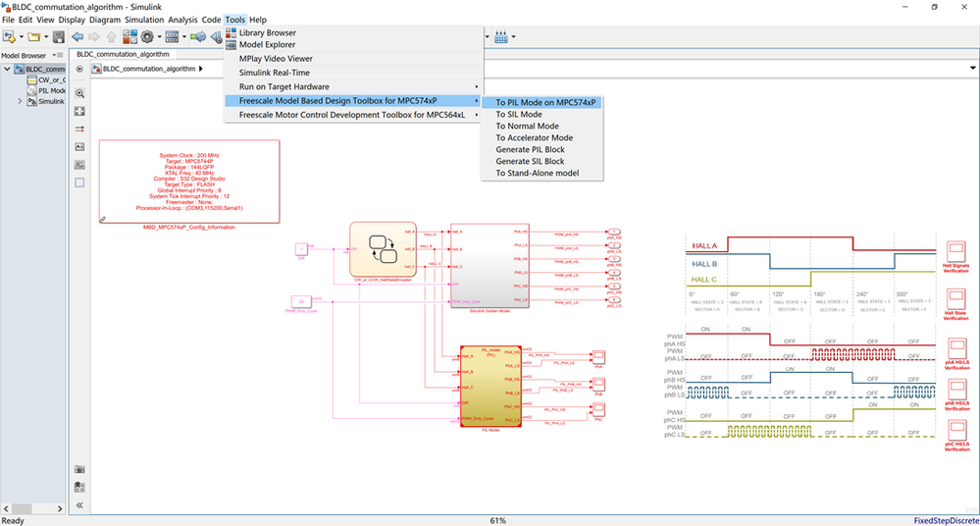Click the MBD_MPC574xP_Config_Information block
The height and width of the screenshot is (526, 980).
189,182
